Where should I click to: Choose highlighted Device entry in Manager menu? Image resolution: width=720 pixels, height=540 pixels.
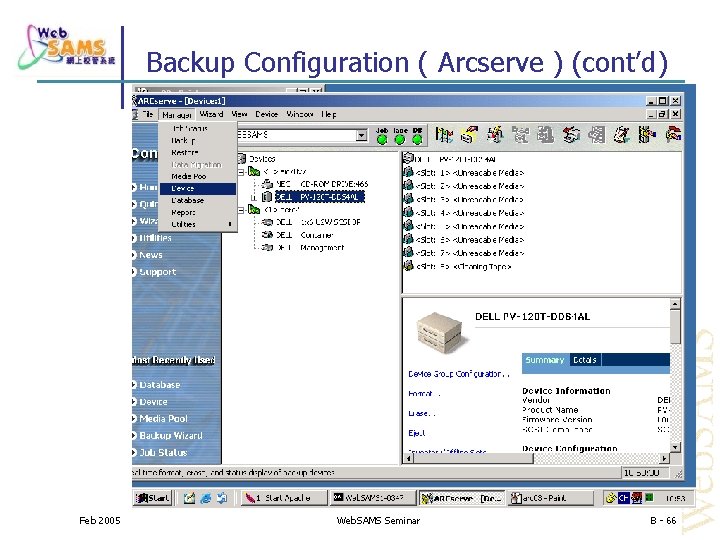pyautogui.click(x=198, y=188)
